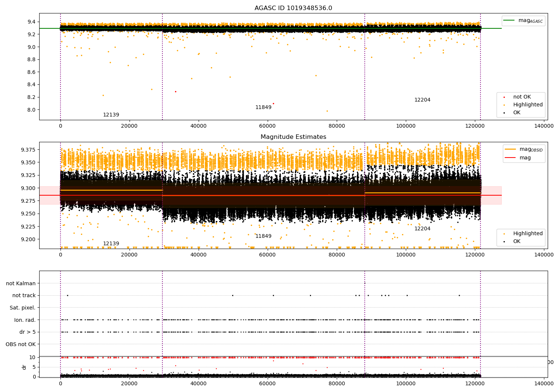Image resolution: width=560 pixels, height=392 pixels.
Task: Click the 9.375 y-axis tick label
Action: point(28,150)
